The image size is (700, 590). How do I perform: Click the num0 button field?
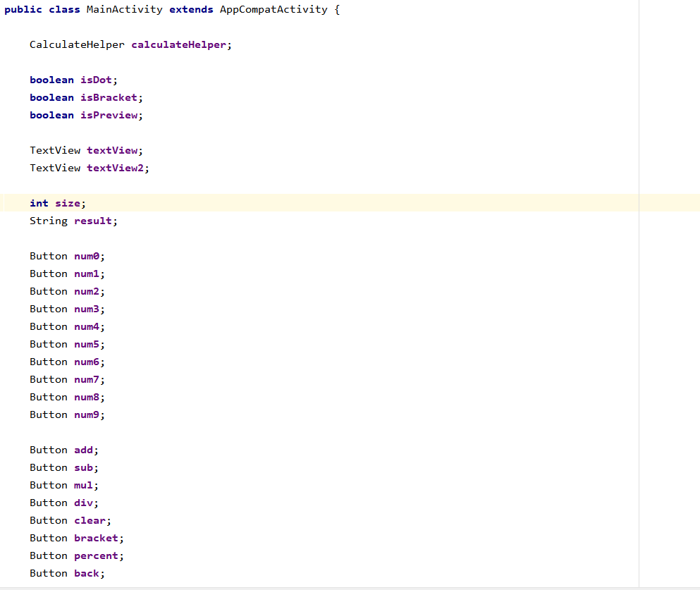coord(87,256)
